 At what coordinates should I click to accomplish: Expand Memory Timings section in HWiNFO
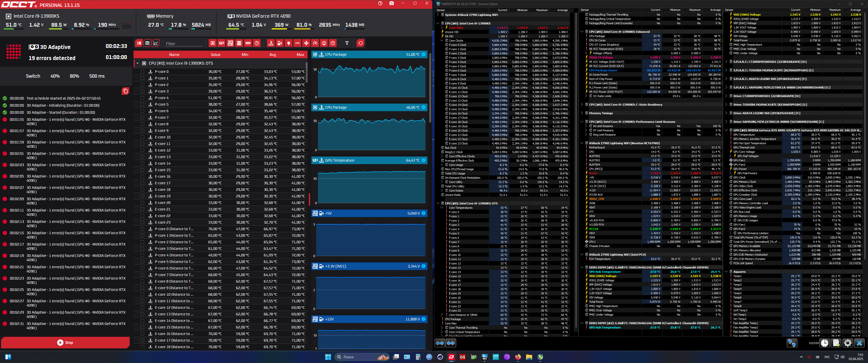pos(582,113)
